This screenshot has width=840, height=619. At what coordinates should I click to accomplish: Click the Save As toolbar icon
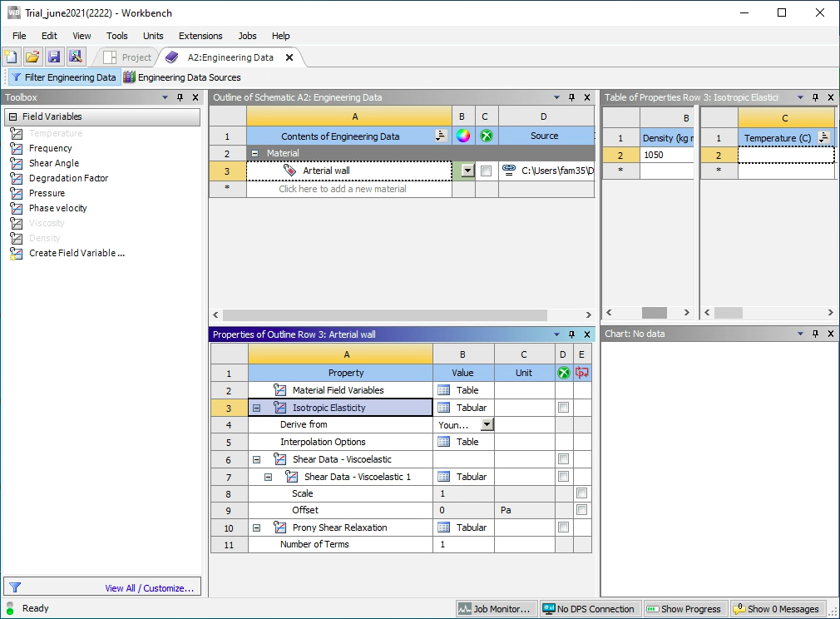[76, 57]
